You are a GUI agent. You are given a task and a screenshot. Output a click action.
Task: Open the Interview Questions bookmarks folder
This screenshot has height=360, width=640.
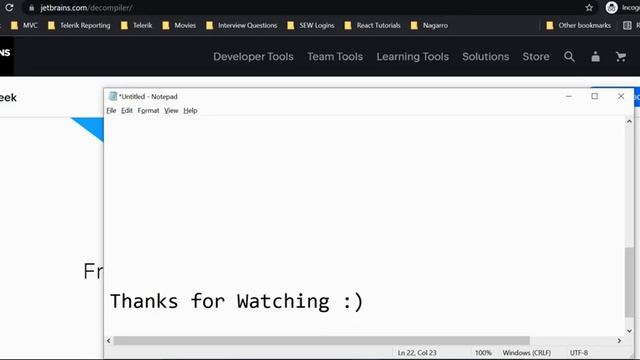(x=242, y=25)
